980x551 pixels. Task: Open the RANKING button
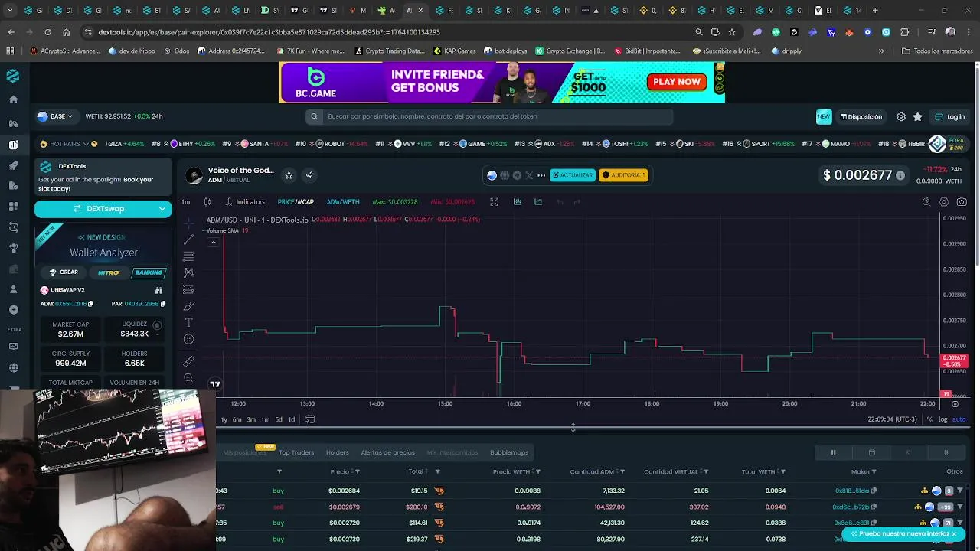pos(149,272)
